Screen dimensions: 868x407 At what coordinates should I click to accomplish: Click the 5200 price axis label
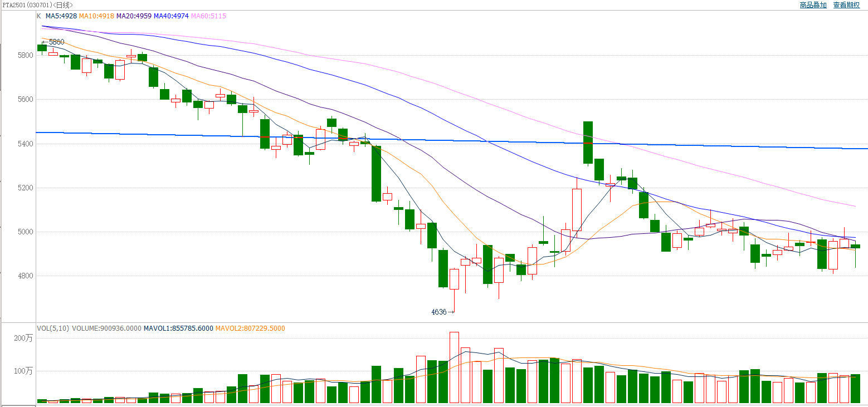click(26, 188)
